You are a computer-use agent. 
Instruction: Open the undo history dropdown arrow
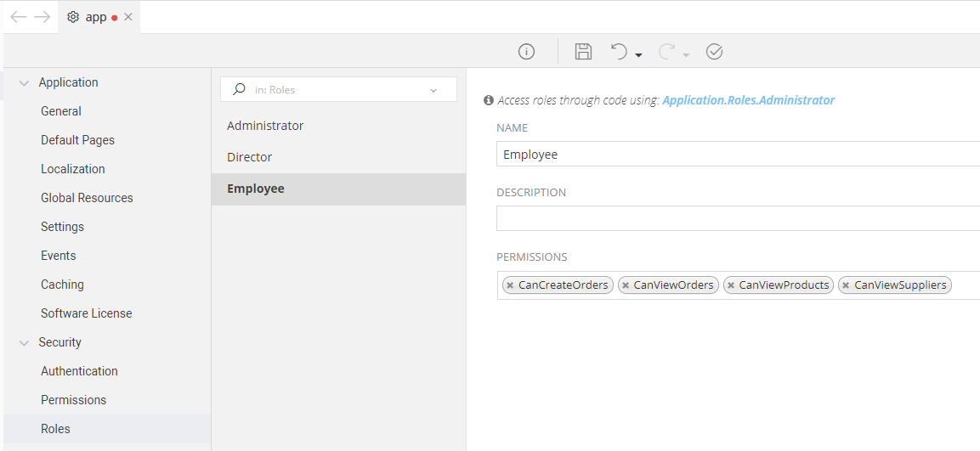638,55
